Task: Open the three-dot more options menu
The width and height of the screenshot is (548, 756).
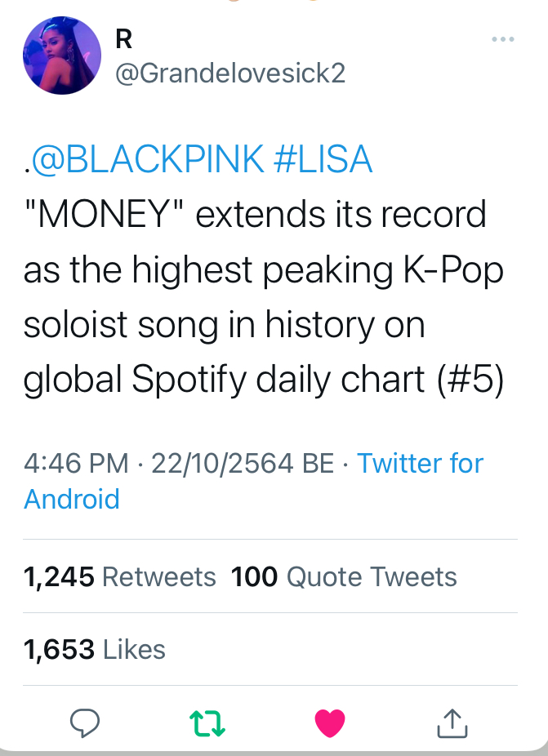Action: coord(502,40)
